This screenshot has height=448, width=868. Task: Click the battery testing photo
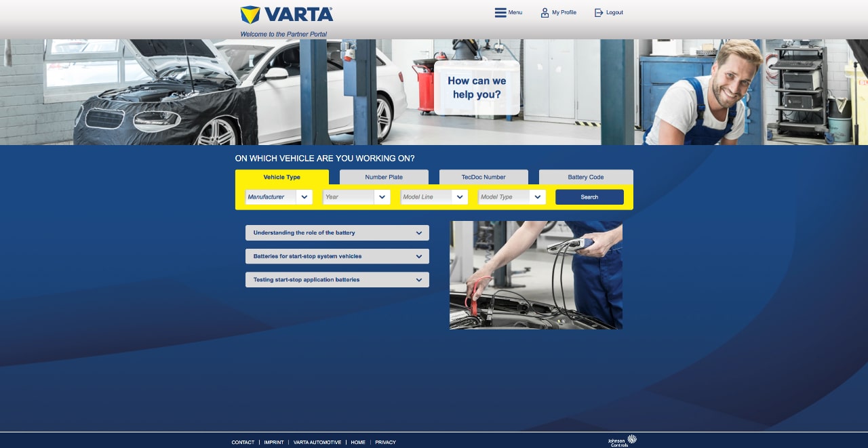tap(536, 275)
